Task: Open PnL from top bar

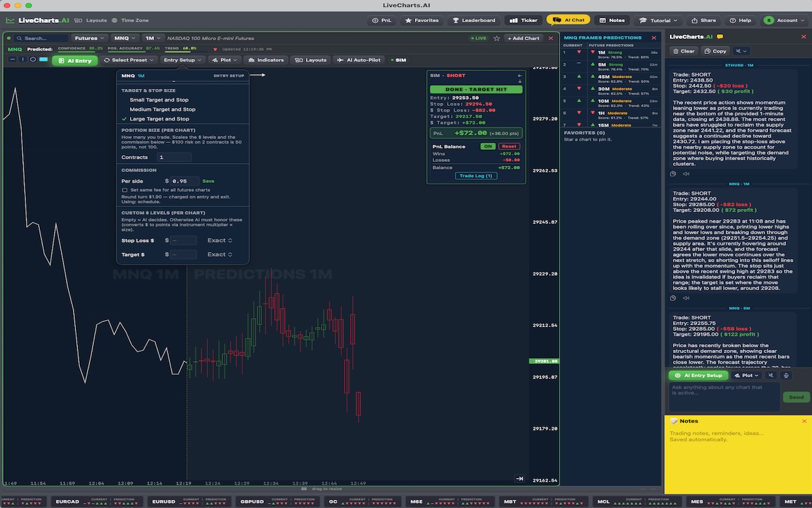Action: [x=381, y=20]
